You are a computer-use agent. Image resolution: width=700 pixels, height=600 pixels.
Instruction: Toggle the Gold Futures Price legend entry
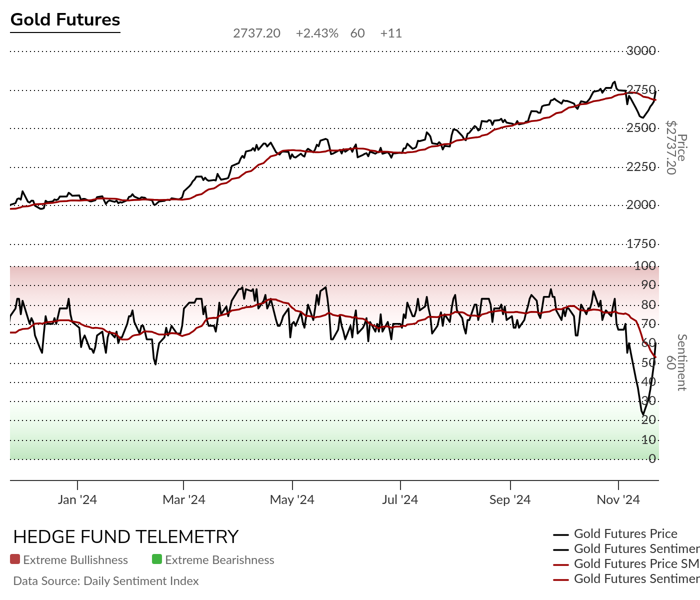tap(615, 534)
